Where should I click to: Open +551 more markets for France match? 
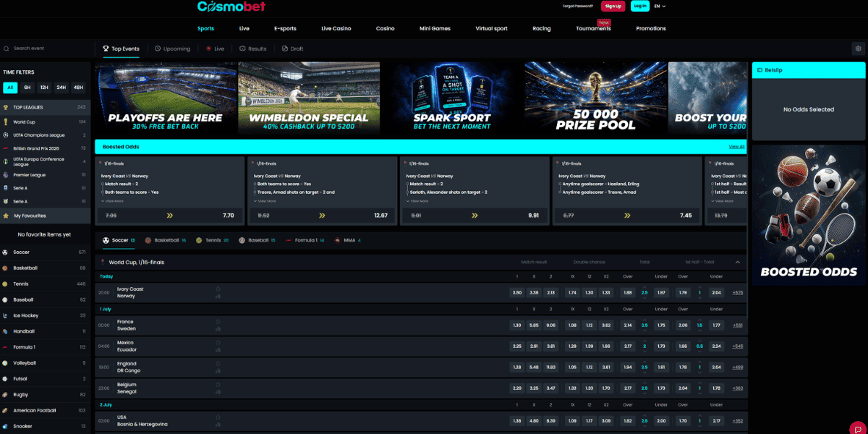click(x=737, y=325)
